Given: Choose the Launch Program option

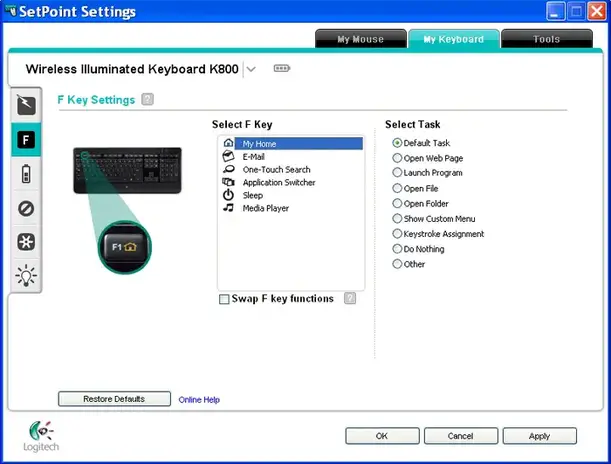Looking at the screenshot, I should [x=397, y=173].
